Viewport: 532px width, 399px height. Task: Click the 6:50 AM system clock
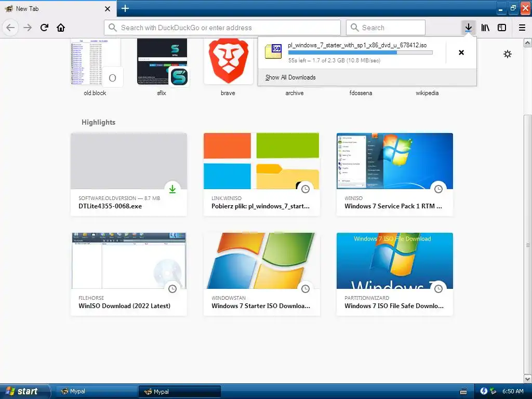[513, 391]
